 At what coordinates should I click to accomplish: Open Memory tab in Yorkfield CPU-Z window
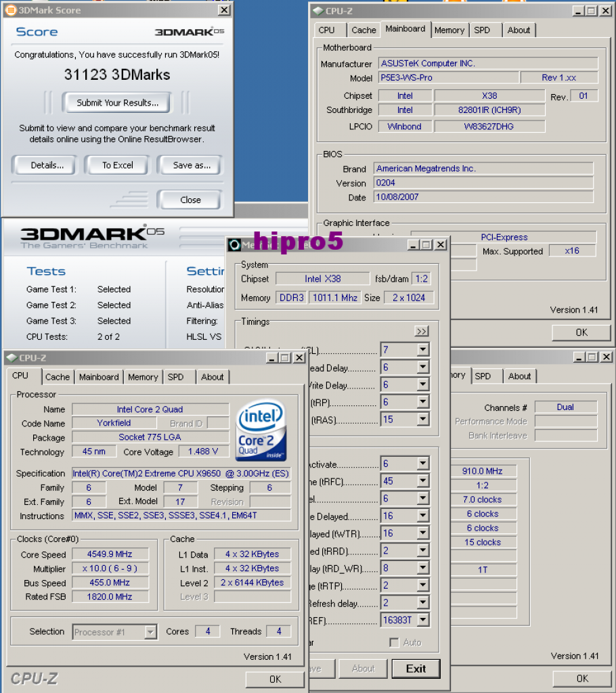point(143,377)
